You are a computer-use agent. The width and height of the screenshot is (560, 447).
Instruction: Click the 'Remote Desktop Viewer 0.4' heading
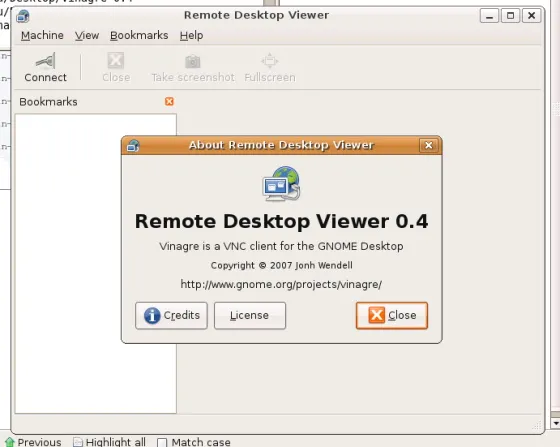tap(281, 221)
